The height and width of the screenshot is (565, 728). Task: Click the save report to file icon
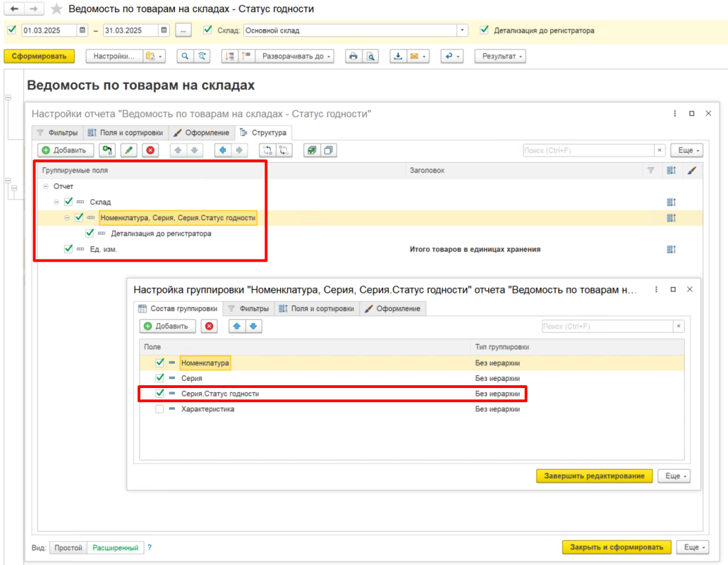(x=398, y=56)
